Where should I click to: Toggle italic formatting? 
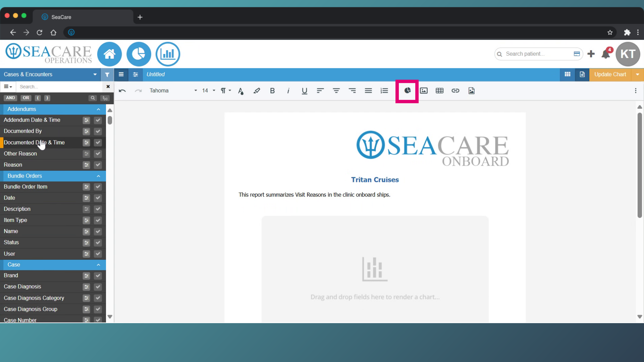[288, 91]
